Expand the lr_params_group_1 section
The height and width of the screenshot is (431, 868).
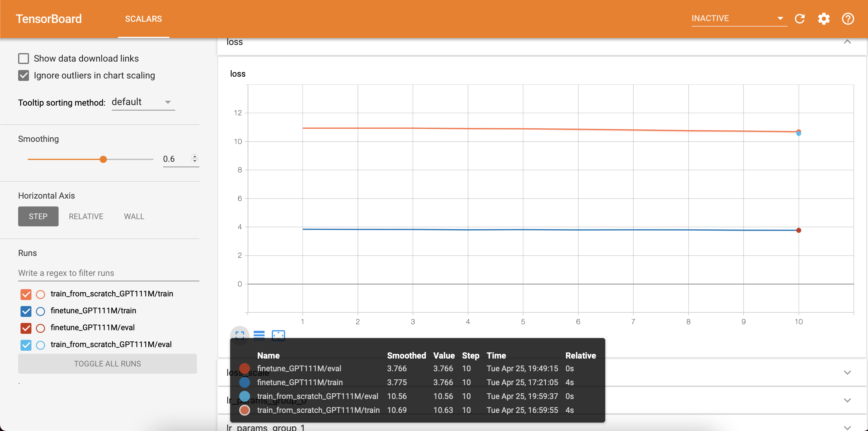(847, 427)
